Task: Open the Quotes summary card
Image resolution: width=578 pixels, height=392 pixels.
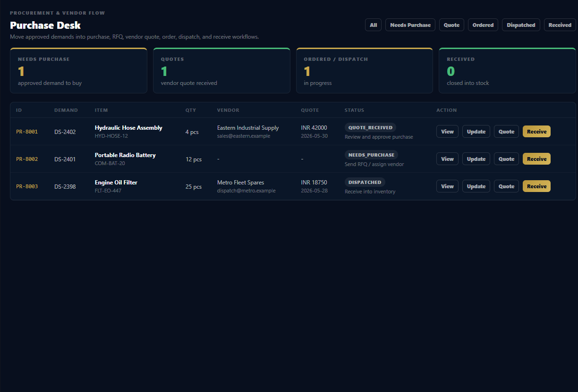Action: (x=221, y=70)
